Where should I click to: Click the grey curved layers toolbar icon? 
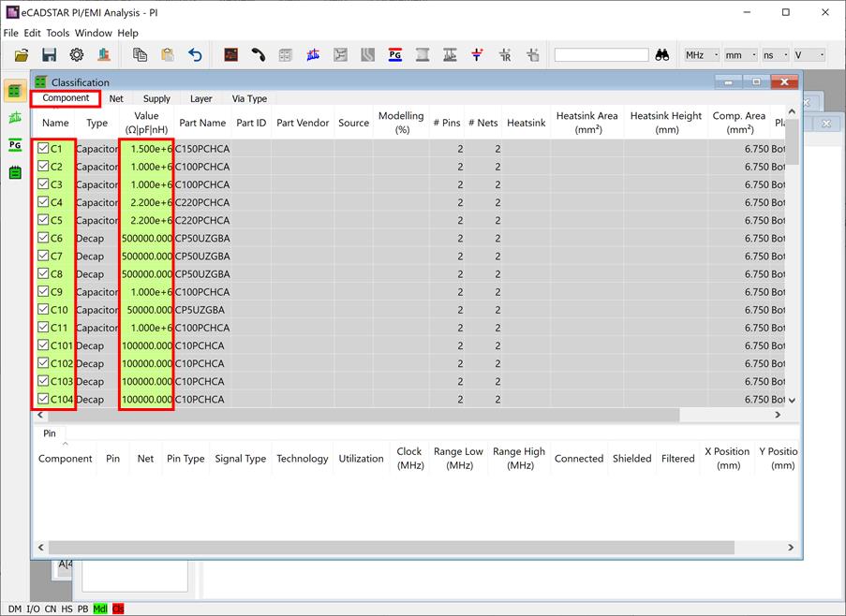[x=368, y=55]
